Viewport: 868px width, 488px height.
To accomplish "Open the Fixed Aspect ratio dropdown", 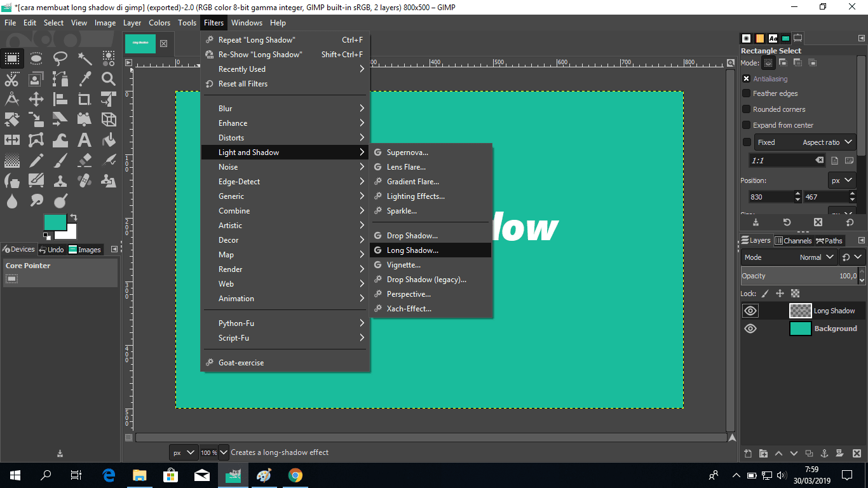I will click(x=805, y=142).
